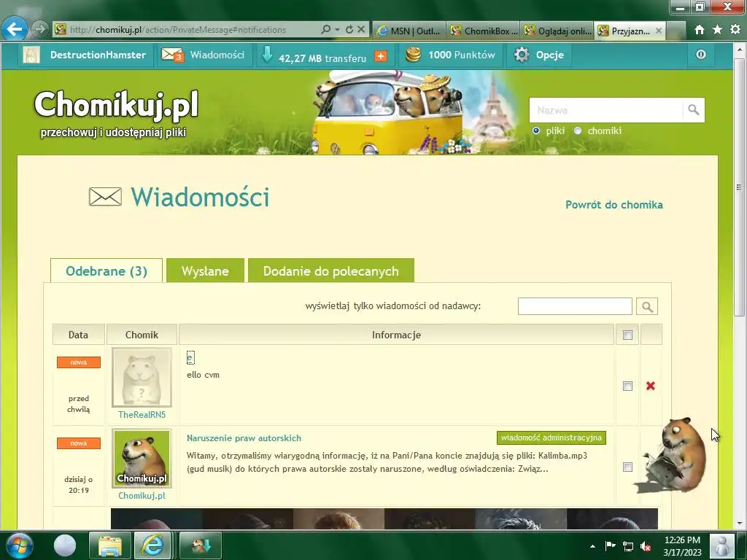This screenshot has width=747, height=560.
Task: Click the muted volume tray icon
Action: click(646, 546)
